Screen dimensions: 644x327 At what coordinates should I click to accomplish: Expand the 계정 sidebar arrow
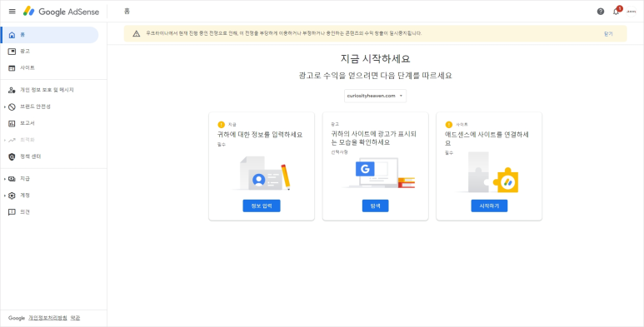pyautogui.click(x=5, y=196)
